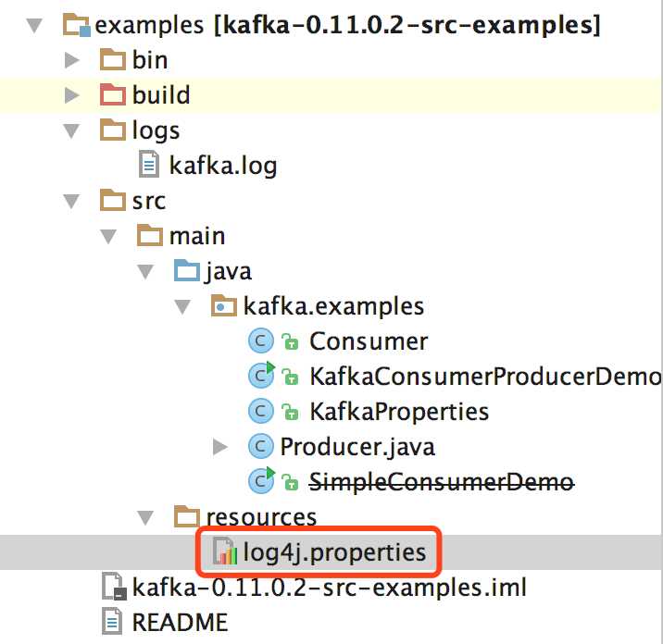This screenshot has height=644, width=663.
Task: Click the Consumer class icon
Action: tap(260, 341)
